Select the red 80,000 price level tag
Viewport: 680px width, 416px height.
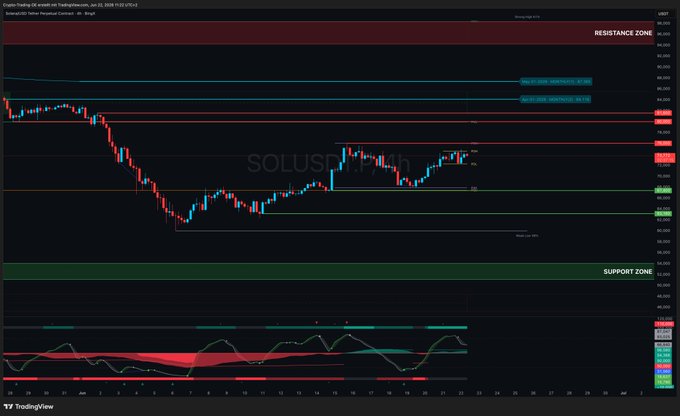[664, 122]
